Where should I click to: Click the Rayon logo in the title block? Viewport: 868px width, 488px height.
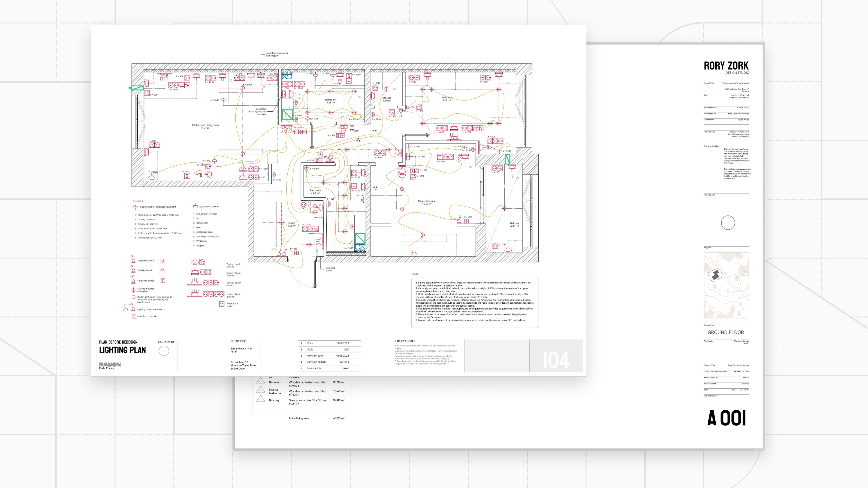110,364
